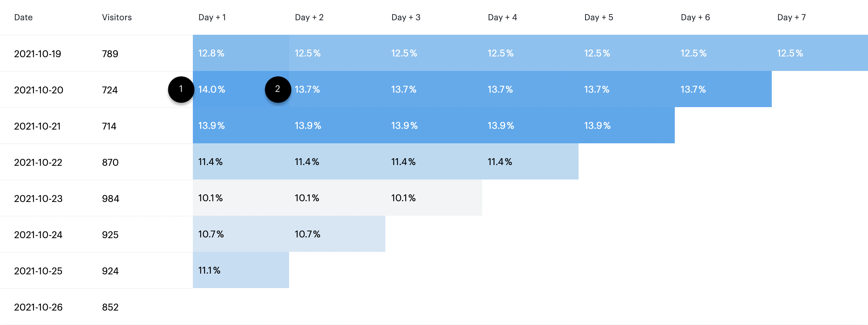Screen dimensions: 868x325
Task: Click the Visitors column header
Action: (117, 17)
